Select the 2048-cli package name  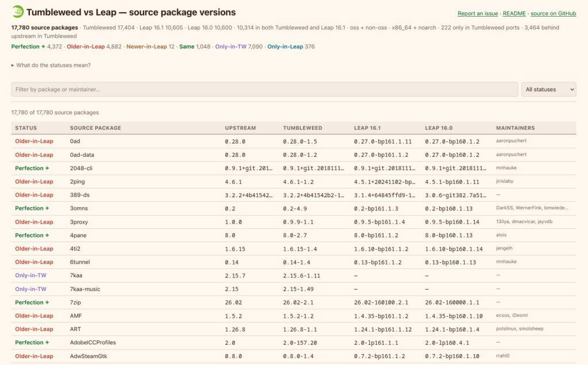[x=81, y=168]
